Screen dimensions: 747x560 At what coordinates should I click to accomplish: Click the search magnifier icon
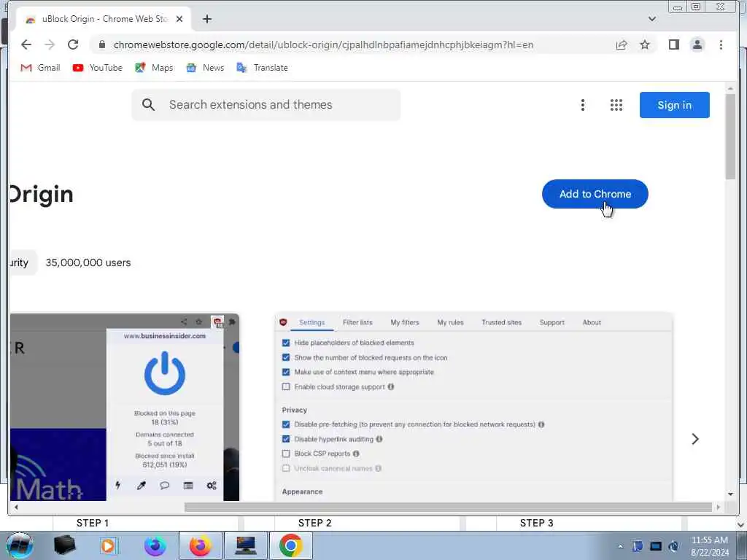click(x=148, y=105)
